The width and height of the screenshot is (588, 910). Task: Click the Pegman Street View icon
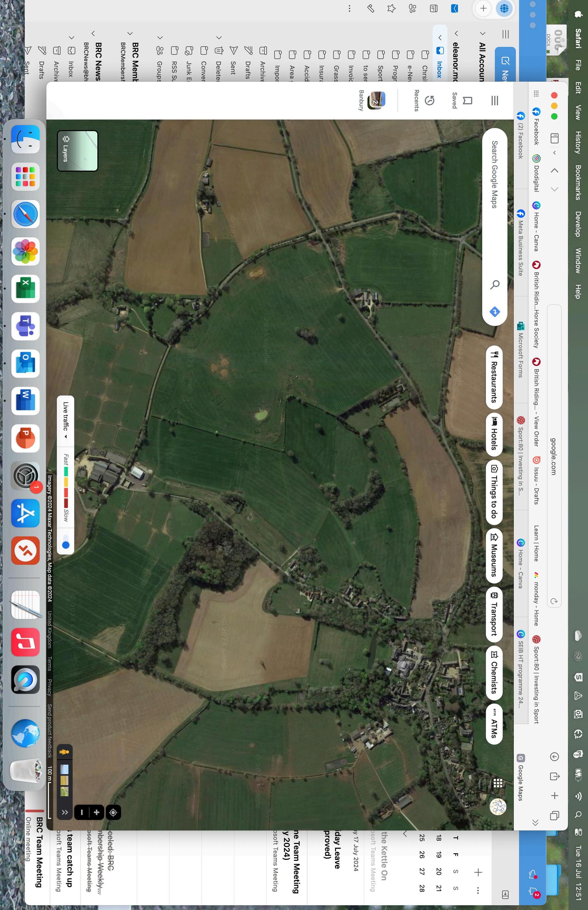pyautogui.click(x=64, y=752)
